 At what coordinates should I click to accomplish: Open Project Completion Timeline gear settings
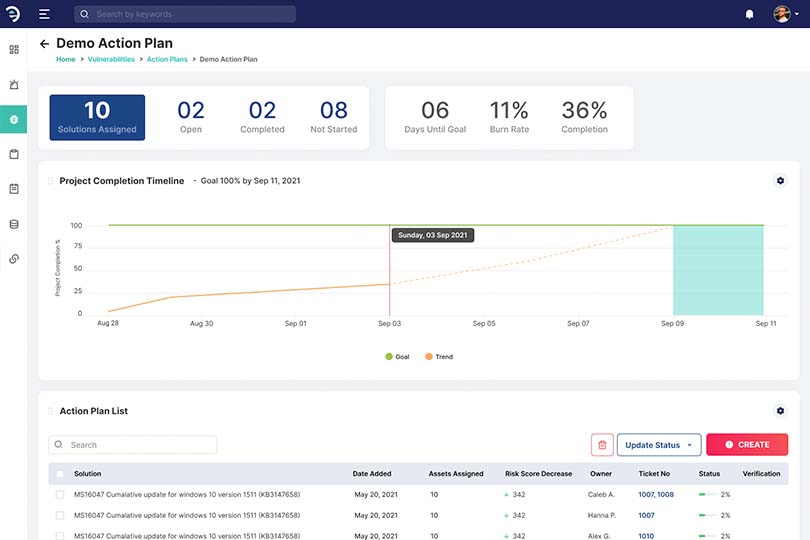click(x=780, y=181)
